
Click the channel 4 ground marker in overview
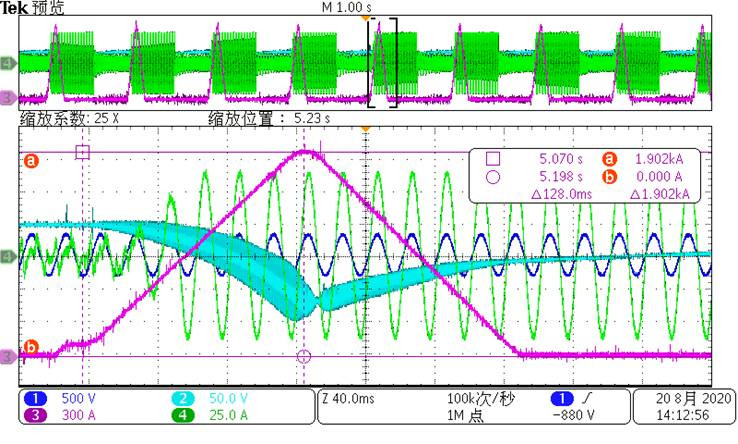pyautogui.click(x=8, y=65)
